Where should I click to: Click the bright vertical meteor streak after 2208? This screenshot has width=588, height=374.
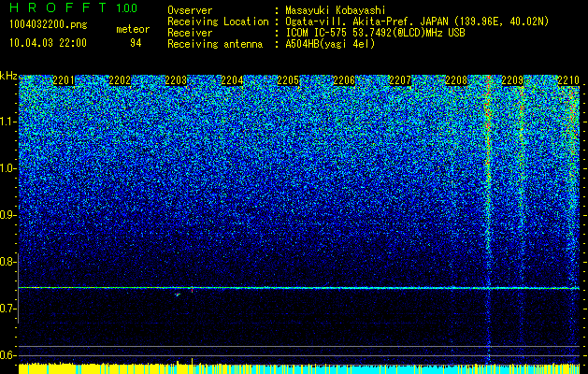tap(487, 220)
